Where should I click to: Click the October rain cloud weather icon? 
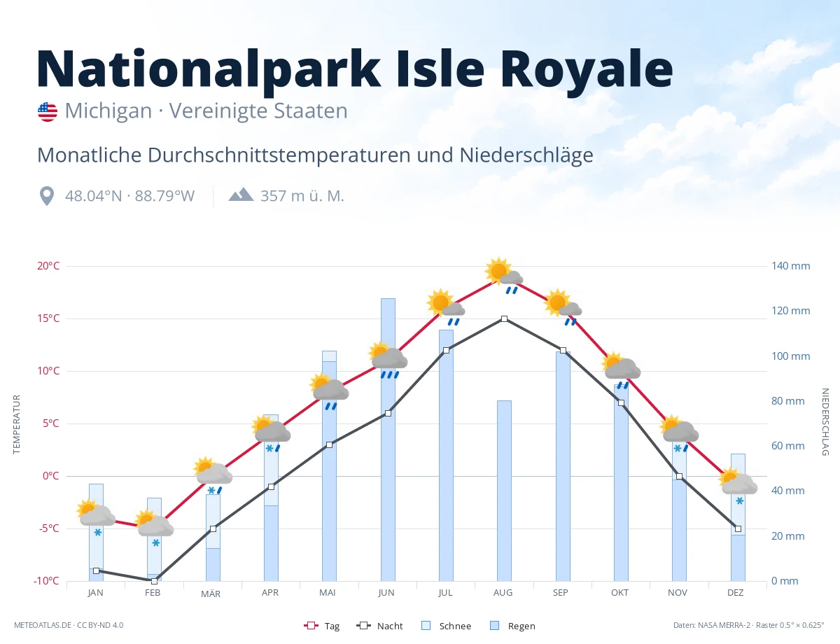tap(621, 371)
